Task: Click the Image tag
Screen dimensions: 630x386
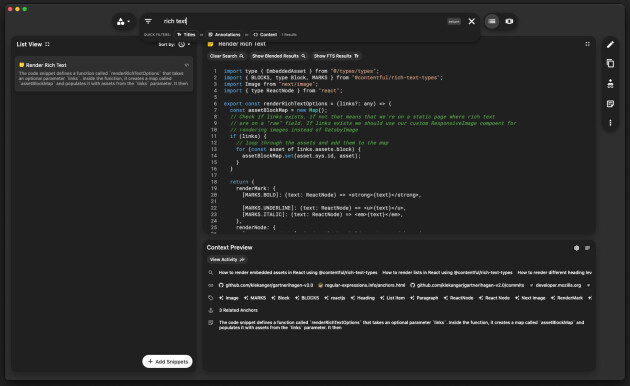Action: point(229,298)
